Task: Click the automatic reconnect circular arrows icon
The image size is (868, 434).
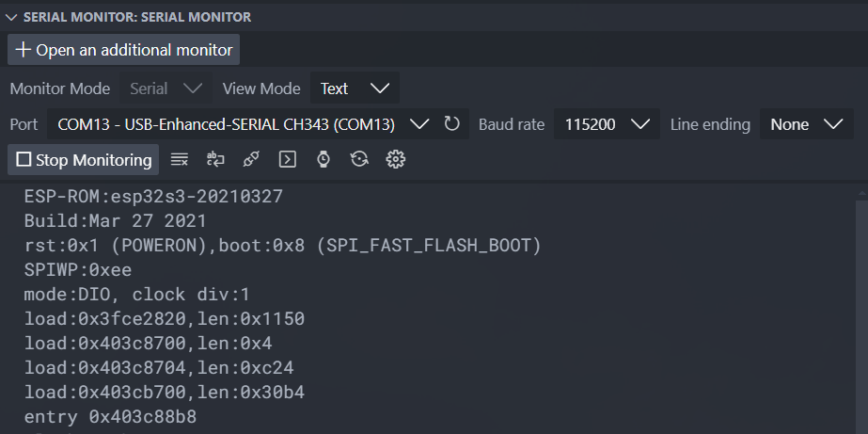Action: [x=359, y=160]
